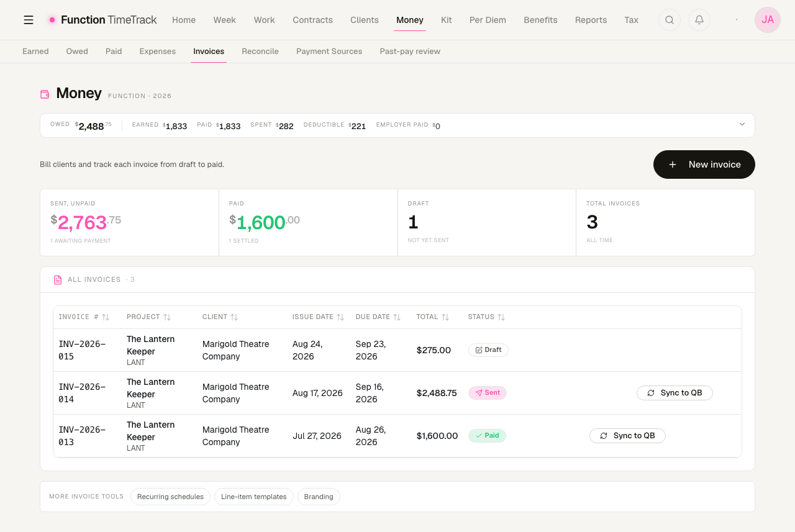The image size is (795, 532).
Task: Click the Draft status badge
Action: point(488,350)
